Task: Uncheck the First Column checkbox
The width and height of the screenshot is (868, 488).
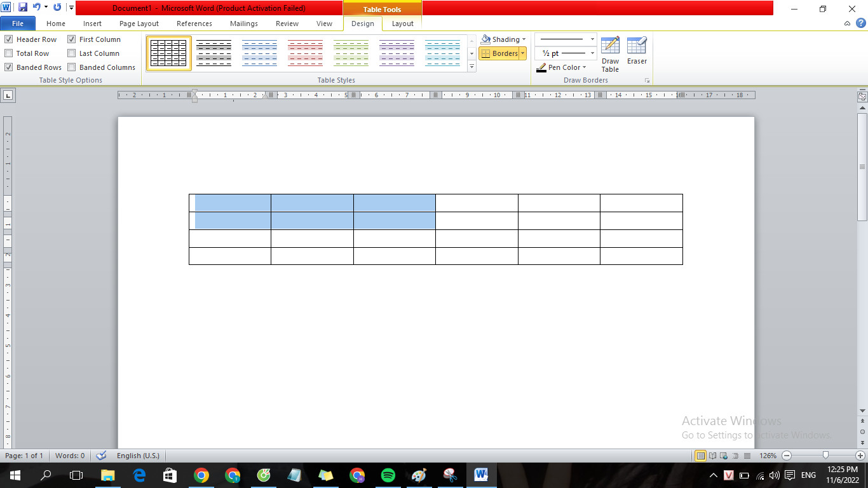Action: (x=72, y=39)
